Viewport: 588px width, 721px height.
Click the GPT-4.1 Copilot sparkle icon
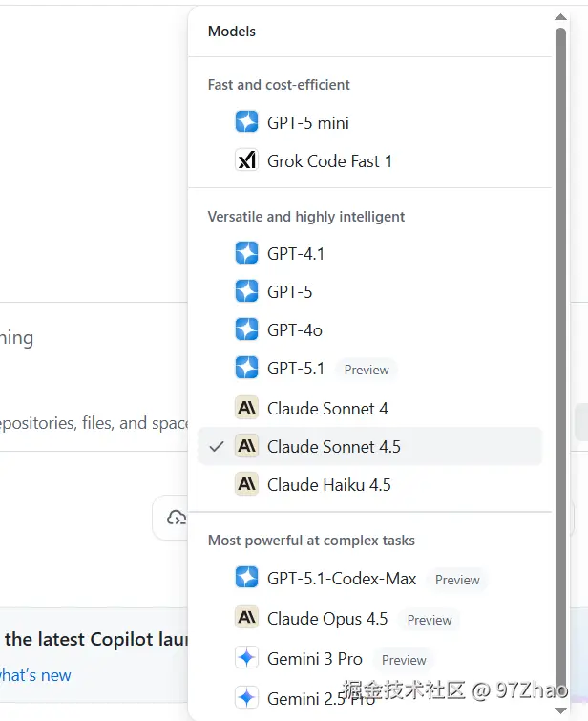246,253
